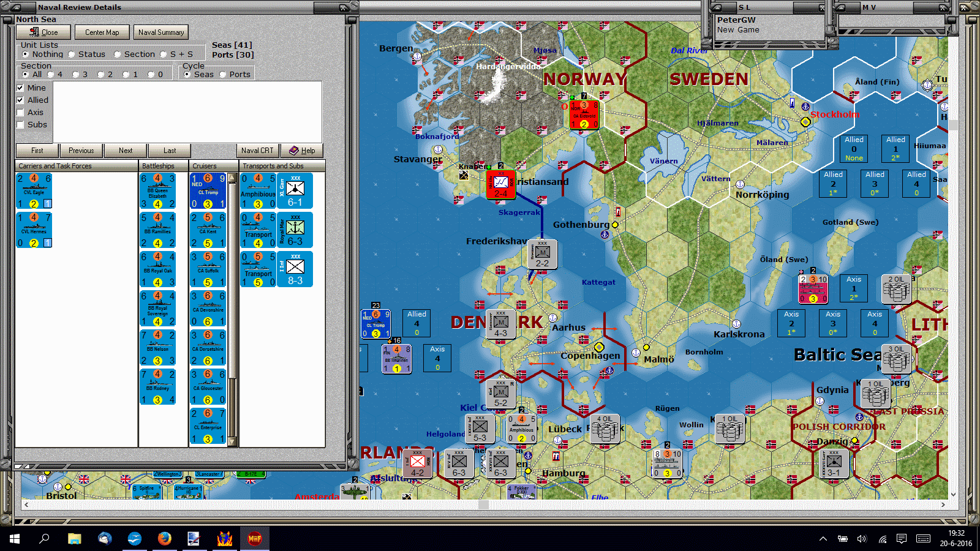Click Axis 4 sea box near Denmark

(x=437, y=358)
